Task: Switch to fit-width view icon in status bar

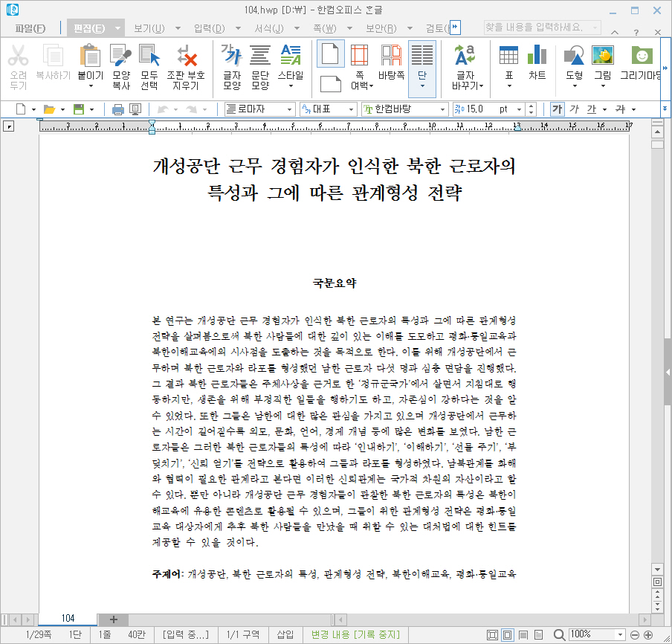Action: point(508,634)
